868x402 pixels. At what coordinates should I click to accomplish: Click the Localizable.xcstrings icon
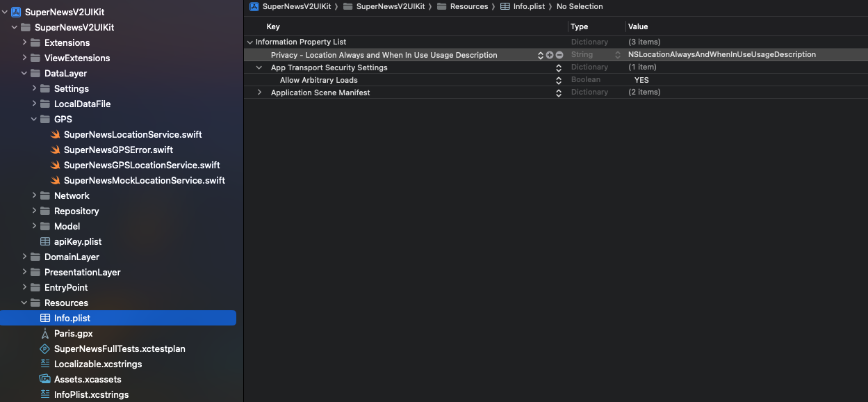(45, 364)
